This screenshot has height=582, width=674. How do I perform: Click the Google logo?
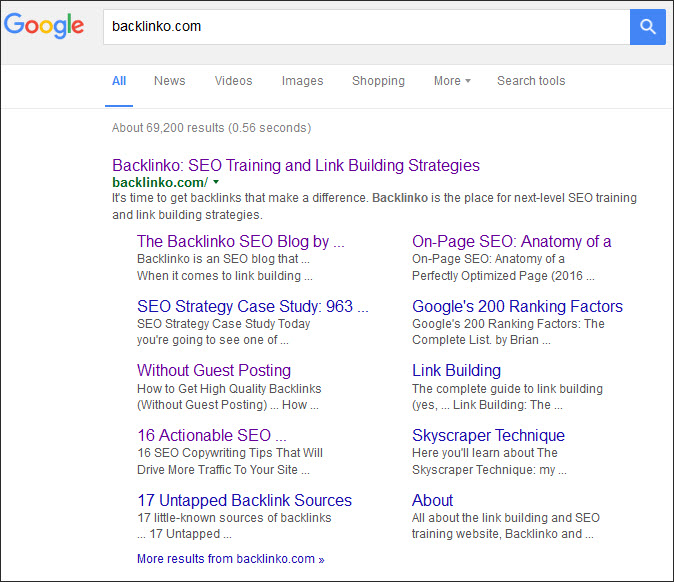[x=44, y=26]
